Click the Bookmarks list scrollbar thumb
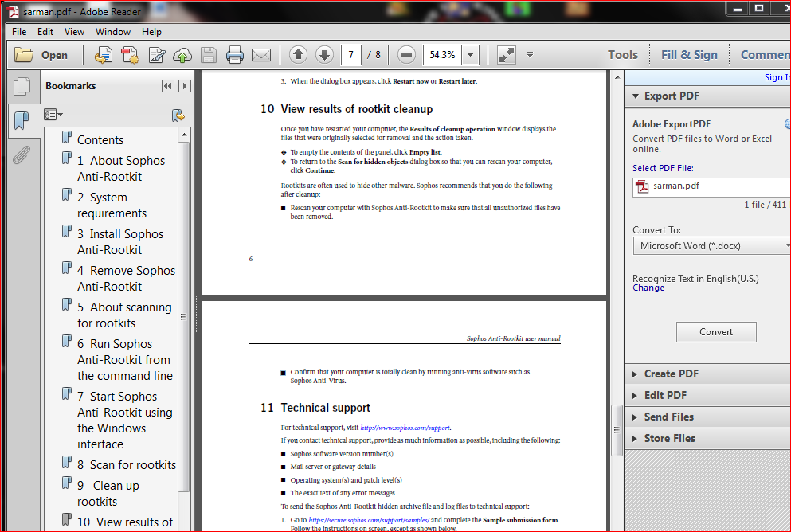The width and height of the screenshot is (791, 532). click(x=184, y=317)
